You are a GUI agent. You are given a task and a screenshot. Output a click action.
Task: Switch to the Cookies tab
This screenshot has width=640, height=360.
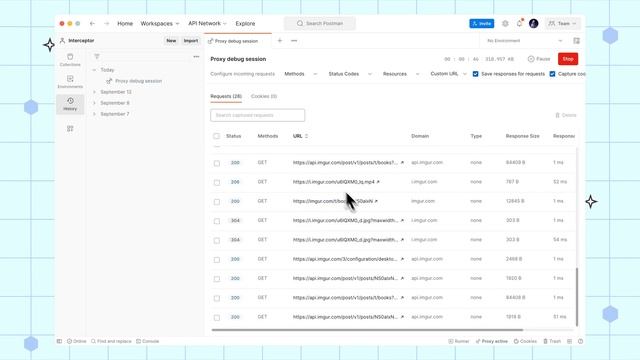pos(264,96)
